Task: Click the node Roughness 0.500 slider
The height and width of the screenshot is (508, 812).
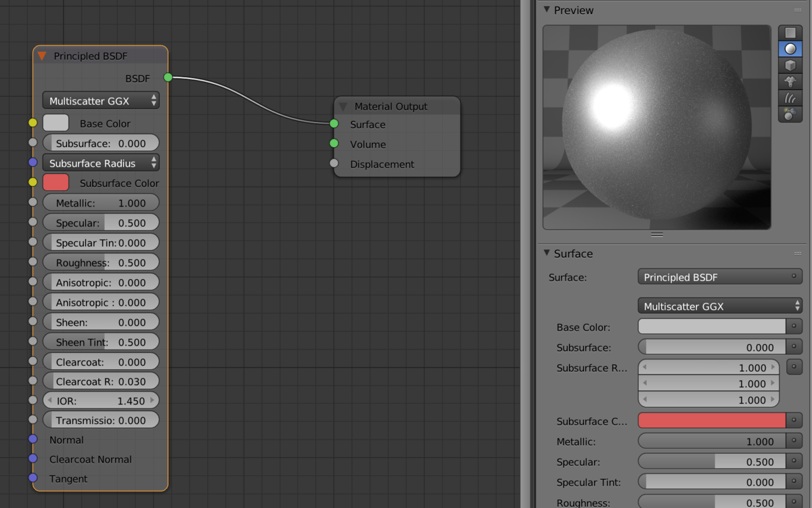Action: [101, 262]
